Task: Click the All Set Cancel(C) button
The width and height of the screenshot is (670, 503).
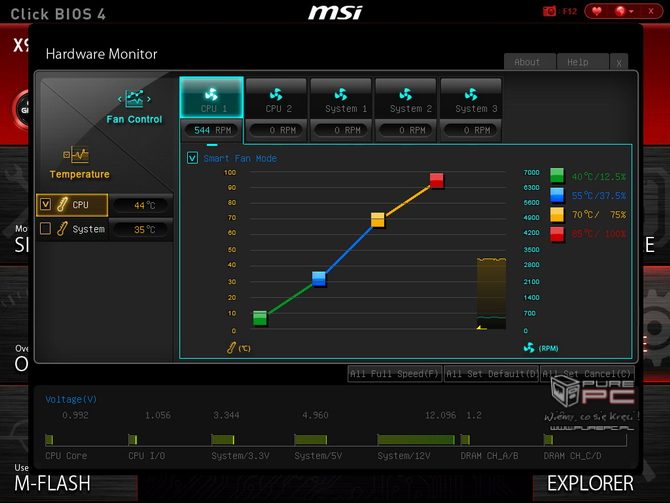Action: pos(587,374)
